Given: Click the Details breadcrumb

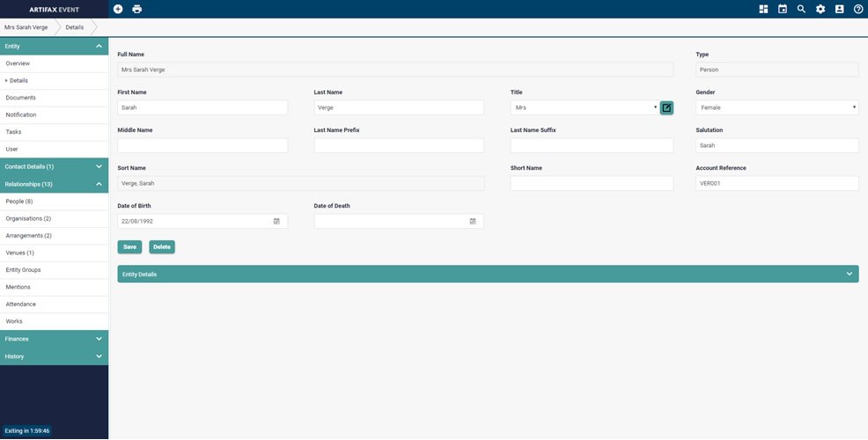Looking at the screenshot, I should tap(75, 27).
